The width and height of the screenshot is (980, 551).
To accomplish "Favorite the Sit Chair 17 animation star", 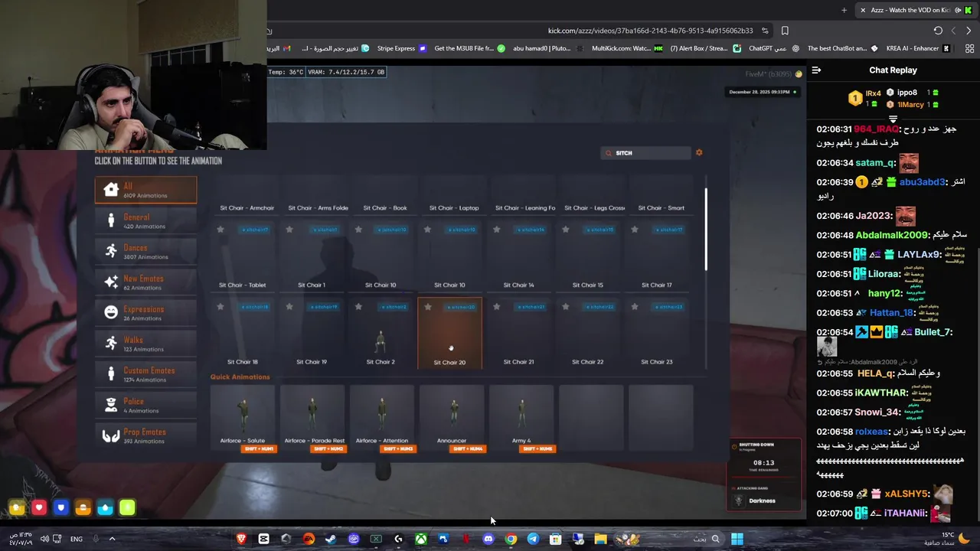I will [635, 230].
